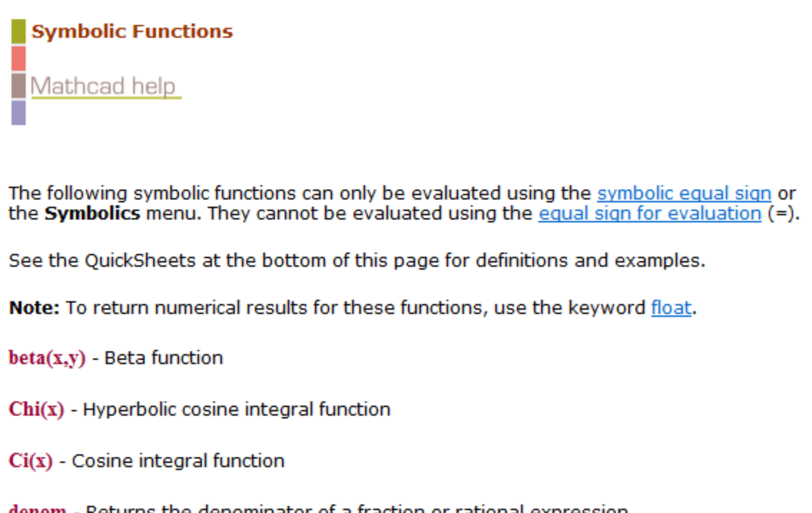Click the bold "Note:" label
The image size is (812, 513).
click(34, 308)
